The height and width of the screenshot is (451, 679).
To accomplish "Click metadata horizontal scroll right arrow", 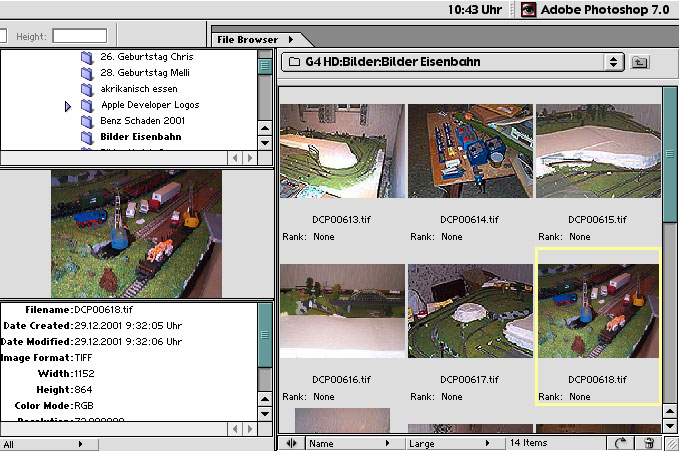I will click(249, 429).
